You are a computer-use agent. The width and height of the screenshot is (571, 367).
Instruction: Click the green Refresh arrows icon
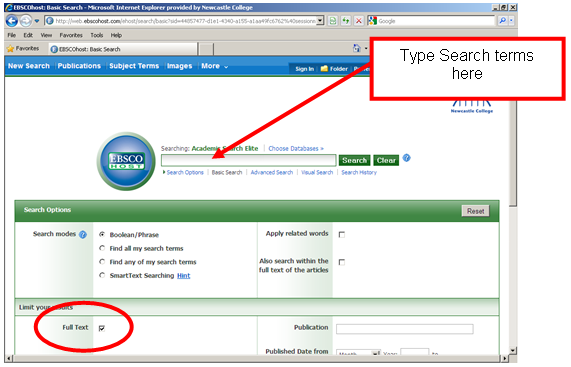[x=346, y=21]
